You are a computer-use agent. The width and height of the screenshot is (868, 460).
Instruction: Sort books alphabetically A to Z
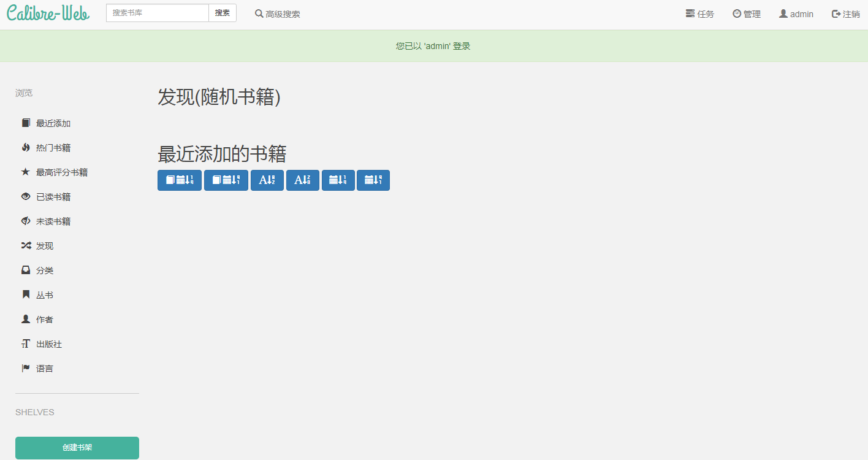point(267,180)
